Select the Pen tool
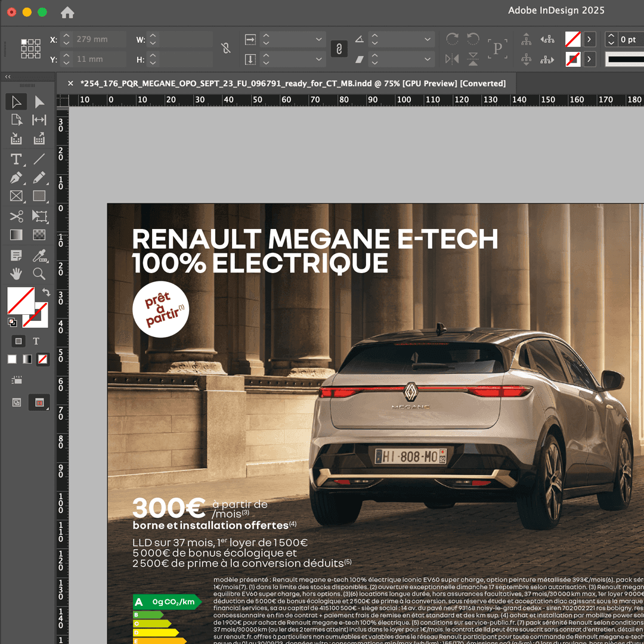 coord(16,178)
